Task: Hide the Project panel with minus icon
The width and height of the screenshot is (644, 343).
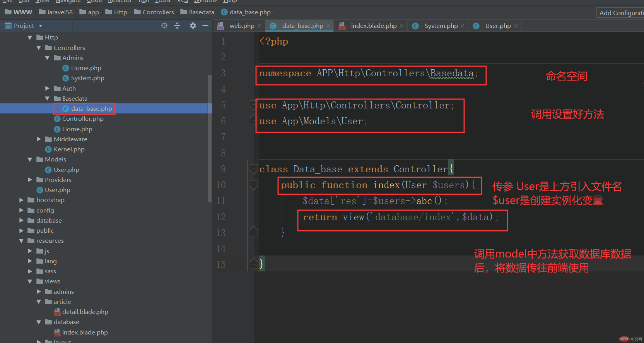Action: [x=205, y=26]
